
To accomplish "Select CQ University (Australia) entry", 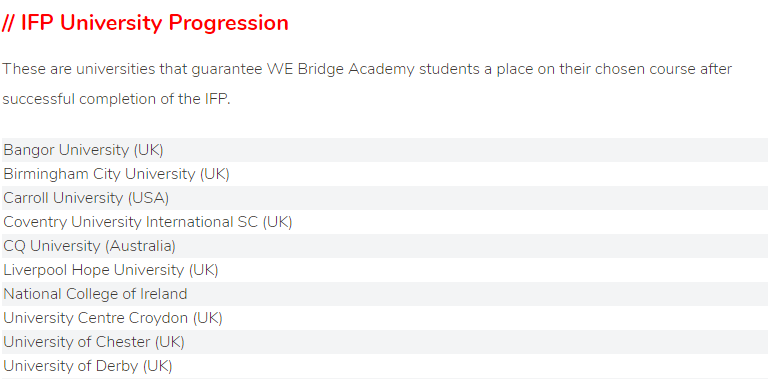I will click(385, 246).
